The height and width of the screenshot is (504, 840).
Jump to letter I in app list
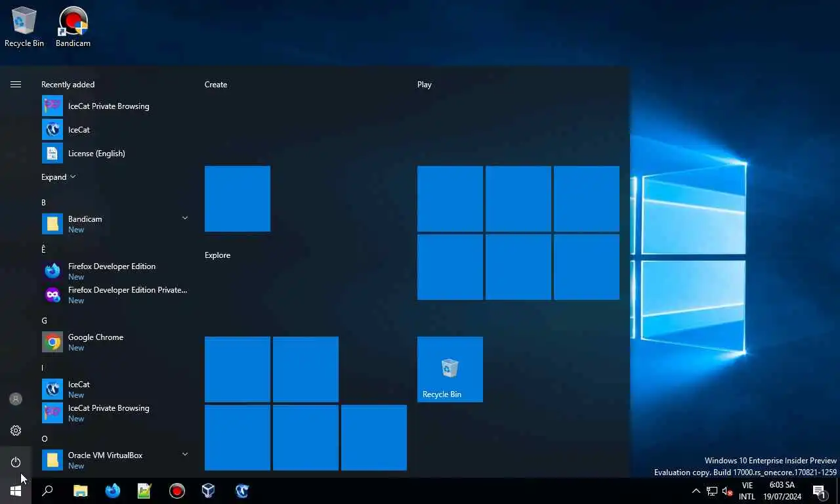click(43, 368)
